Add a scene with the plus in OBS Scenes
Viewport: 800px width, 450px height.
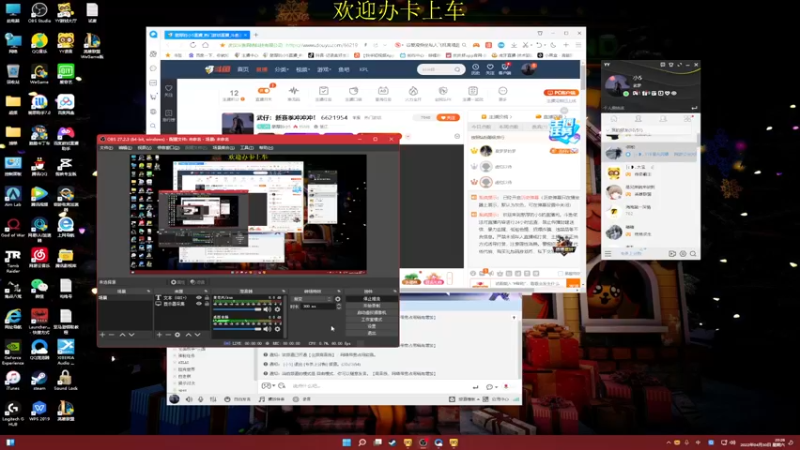click(103, 335)
